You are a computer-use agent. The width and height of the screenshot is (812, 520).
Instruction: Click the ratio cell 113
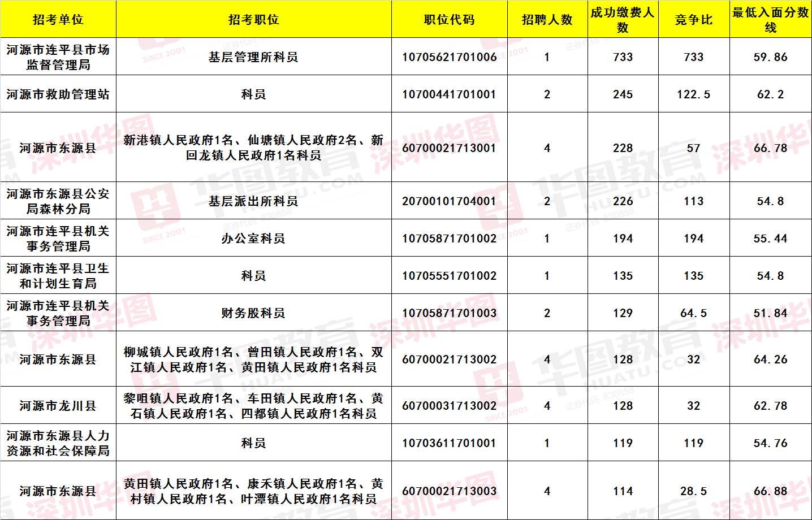(694, 201)
